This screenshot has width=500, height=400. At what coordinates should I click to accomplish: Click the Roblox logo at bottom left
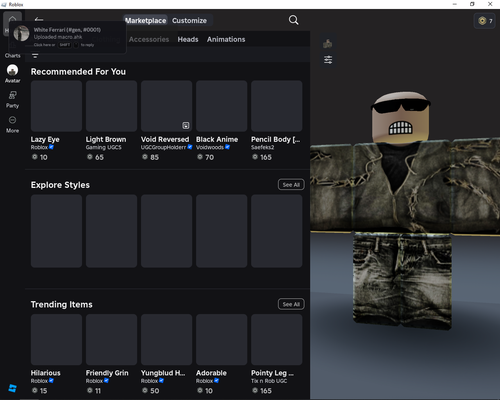click(13, 388)
